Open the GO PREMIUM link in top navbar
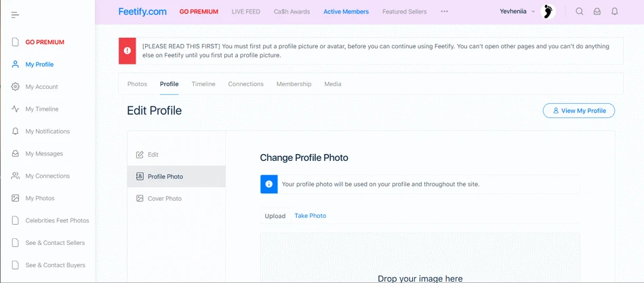 tap(199, 12)
